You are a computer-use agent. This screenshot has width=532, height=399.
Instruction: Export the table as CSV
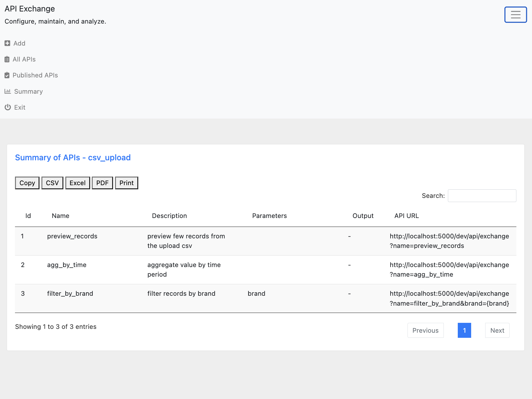click(x=52, y=183)
